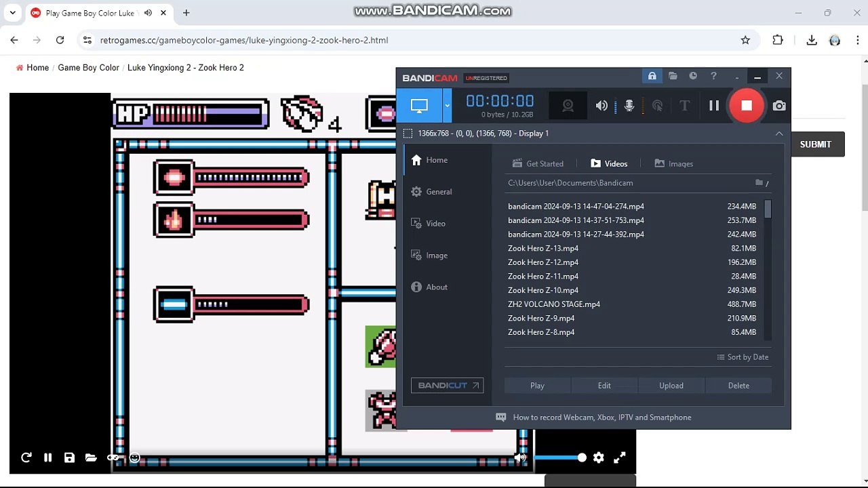
Task: Bookmark this page with the star icon
Action: (x=745, y=40)
